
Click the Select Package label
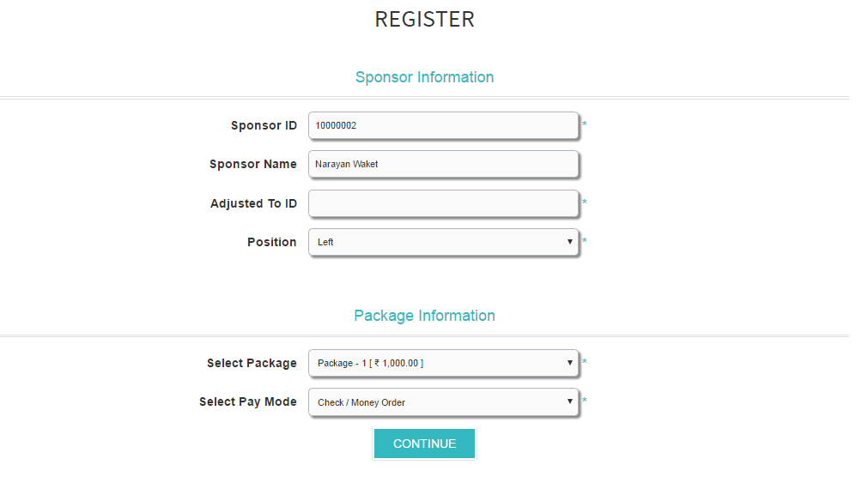coord(252,363)
